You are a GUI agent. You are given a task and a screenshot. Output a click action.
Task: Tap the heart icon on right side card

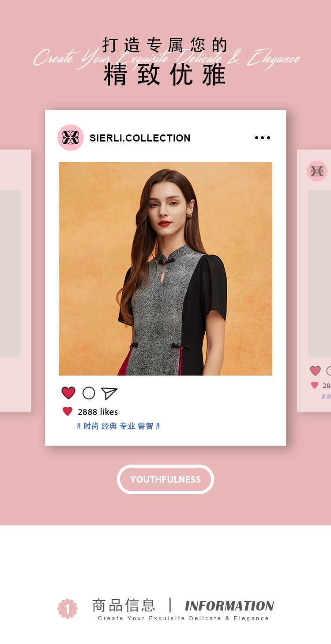pyautogui.click(x=315, y=371)
